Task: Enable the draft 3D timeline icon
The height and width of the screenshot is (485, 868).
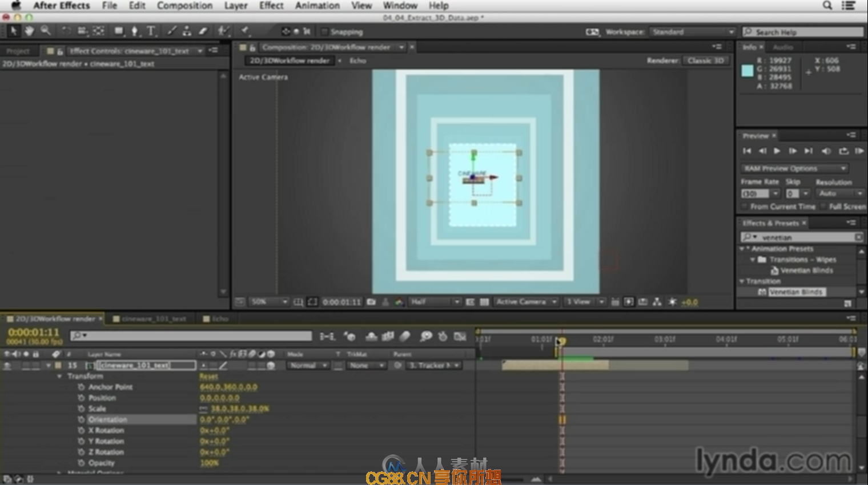Action: click(349, 337)
